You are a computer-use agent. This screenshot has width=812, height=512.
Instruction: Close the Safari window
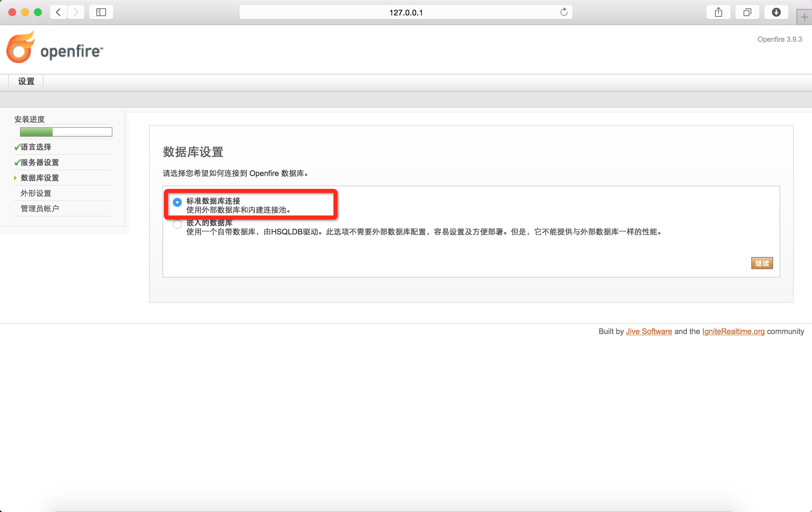12,13
